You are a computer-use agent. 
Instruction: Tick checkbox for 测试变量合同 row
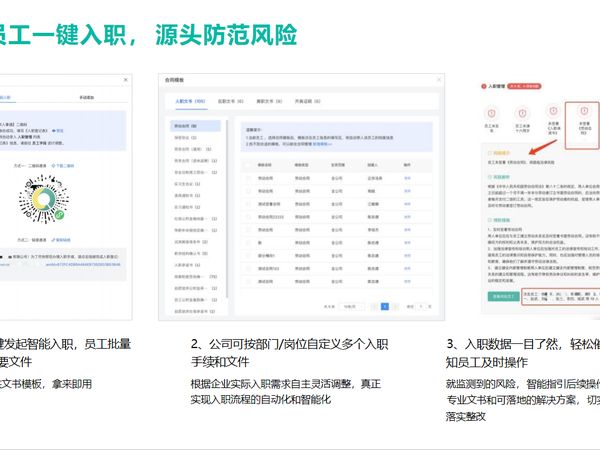[248, 204]
